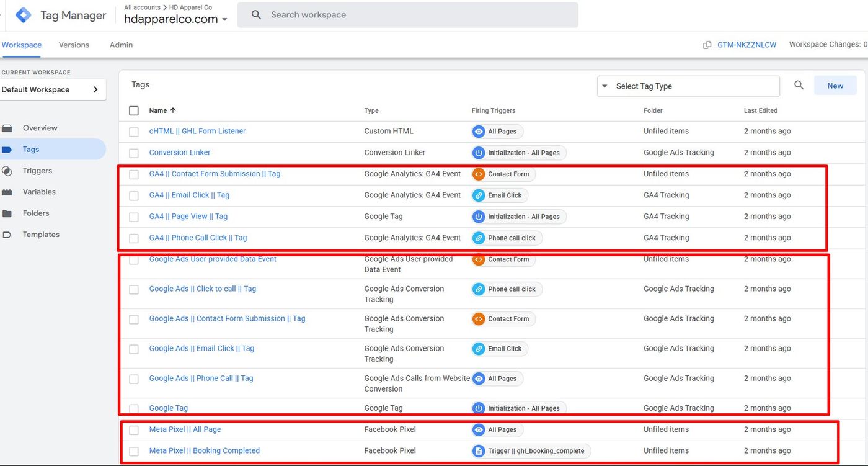Click the Initialization trigger on Conversion Linker row
The image size is (868, 466).
tap(519, 153)
